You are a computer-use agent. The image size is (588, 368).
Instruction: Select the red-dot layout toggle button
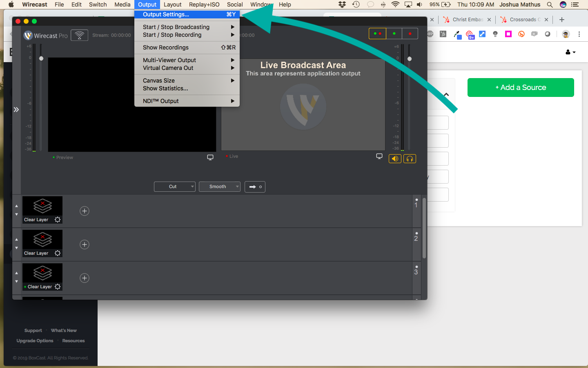410,34
